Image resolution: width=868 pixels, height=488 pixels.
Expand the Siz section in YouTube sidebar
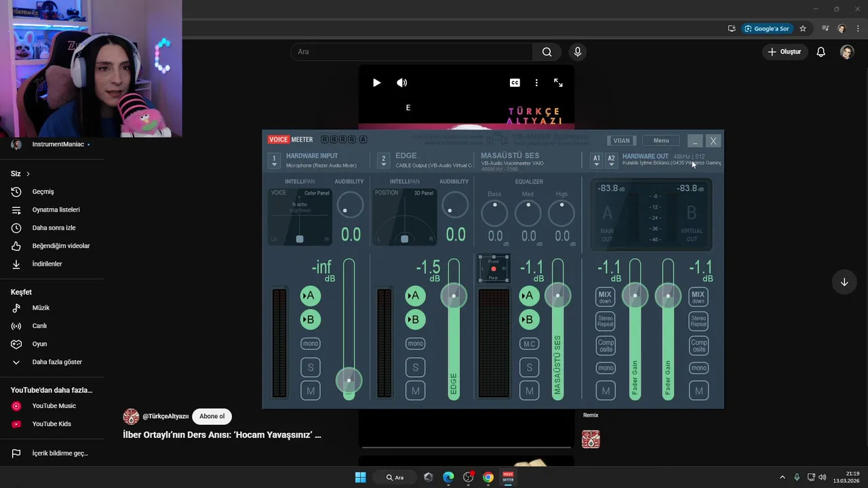[x=20, y=174]
